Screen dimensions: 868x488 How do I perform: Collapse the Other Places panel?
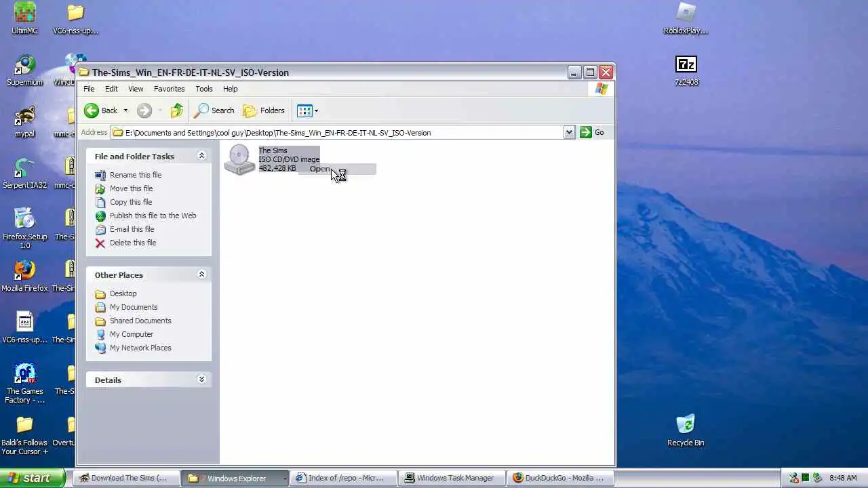[201, 274]
